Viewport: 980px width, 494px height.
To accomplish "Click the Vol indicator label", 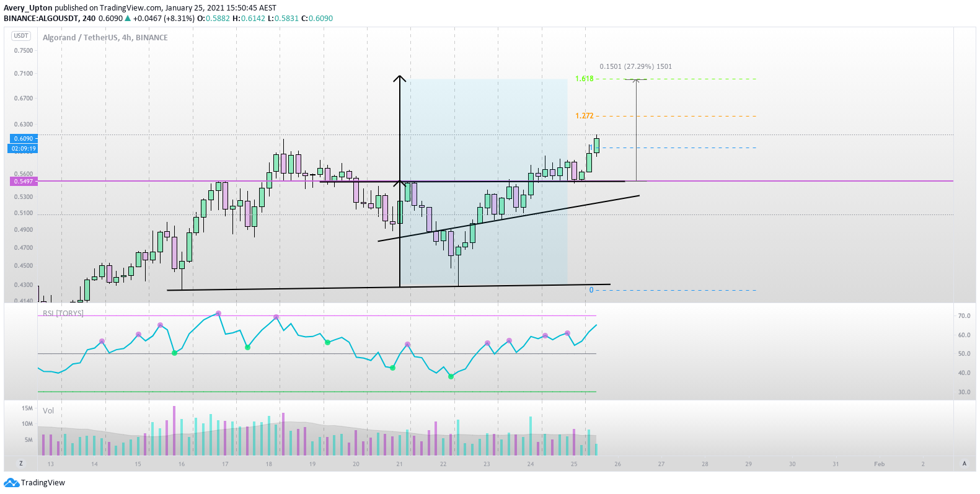I will click(48, 411).
